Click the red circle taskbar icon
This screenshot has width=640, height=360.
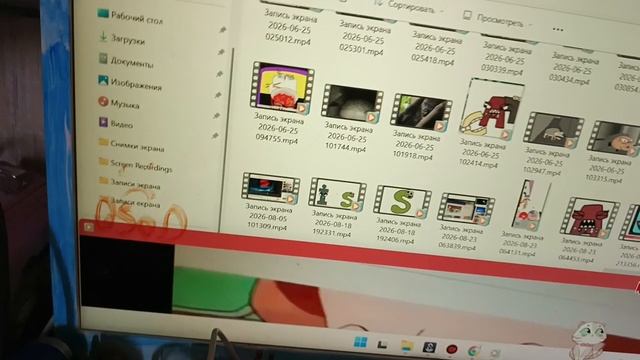[451, 349]
